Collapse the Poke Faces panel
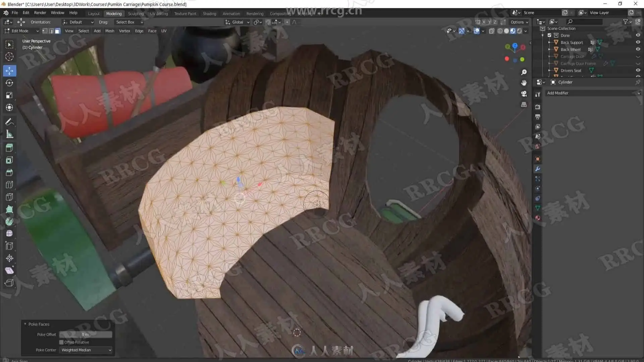The width and height of the screenshot is (644, 362). pos(25,324)
